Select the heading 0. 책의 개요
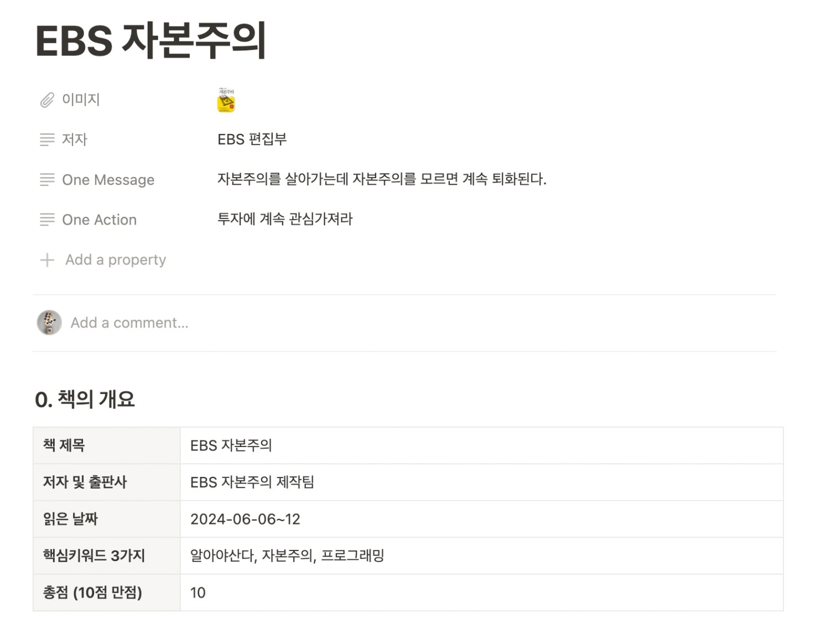This screenshot has height=644, width=826. 85,399
